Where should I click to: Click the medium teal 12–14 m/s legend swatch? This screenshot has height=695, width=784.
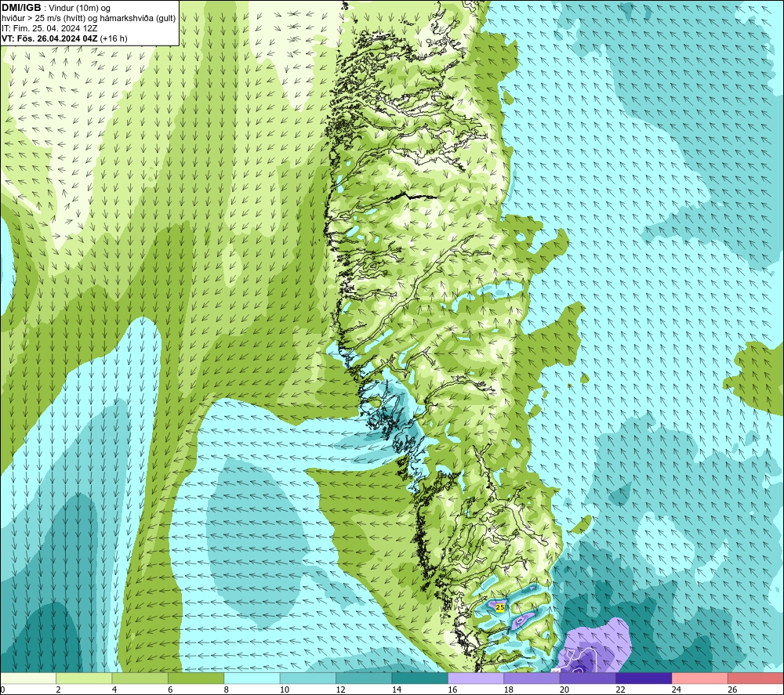(x=364, y=679)
